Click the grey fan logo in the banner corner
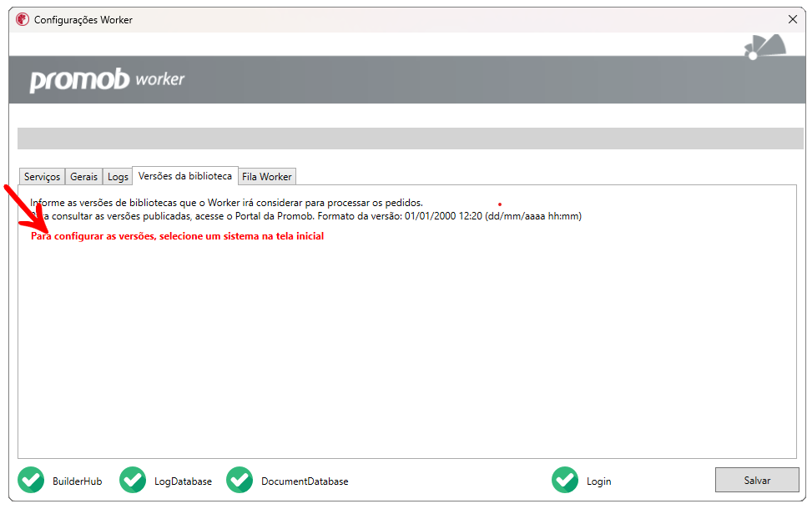 pyautogui.click(x=765, y=47)
